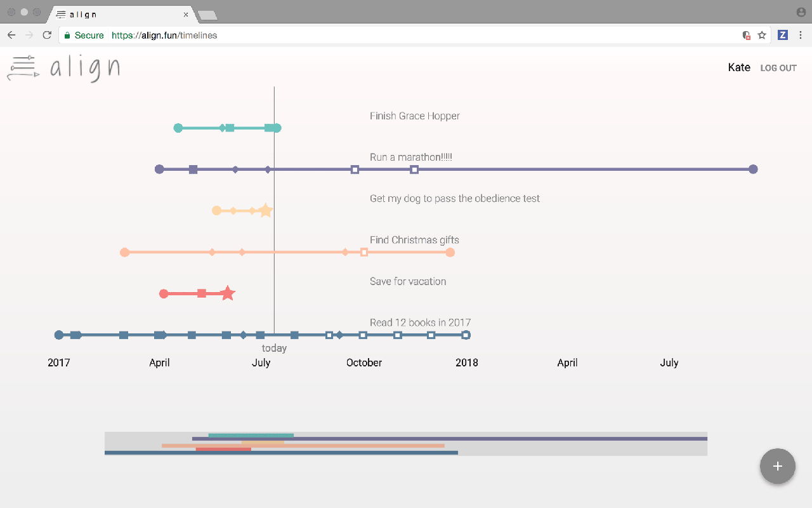Click the purple bar in the overview minimap
Image resolution: width=812 pixels, height=508 pixels.
tap(507, 438)
